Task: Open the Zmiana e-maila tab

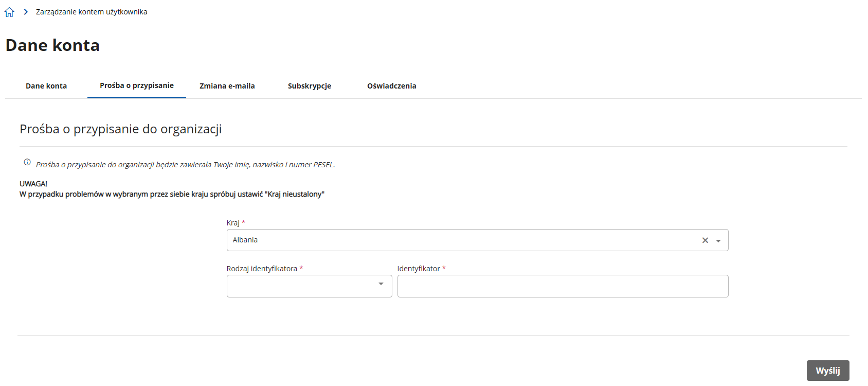Action: pos(227,86)
